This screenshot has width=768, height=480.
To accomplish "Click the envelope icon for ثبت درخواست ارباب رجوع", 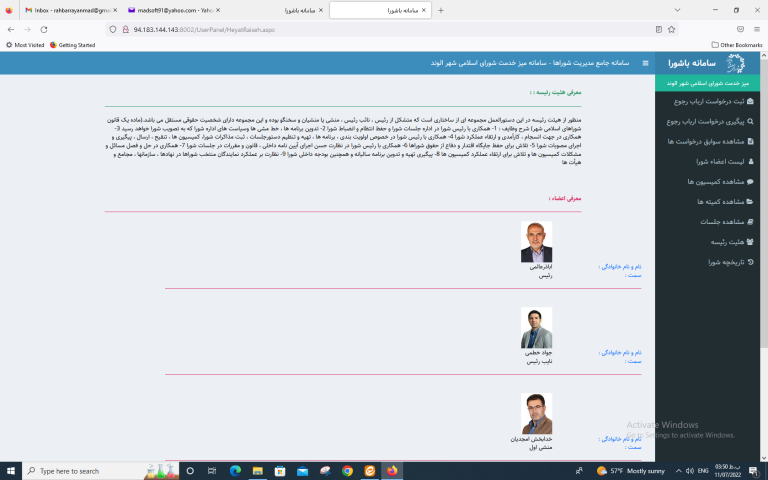I will pos(751,101).
